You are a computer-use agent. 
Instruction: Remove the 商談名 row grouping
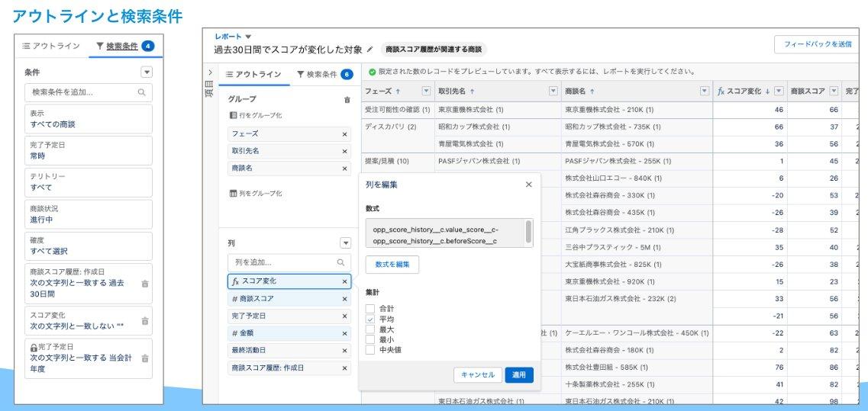pos(344,169)
